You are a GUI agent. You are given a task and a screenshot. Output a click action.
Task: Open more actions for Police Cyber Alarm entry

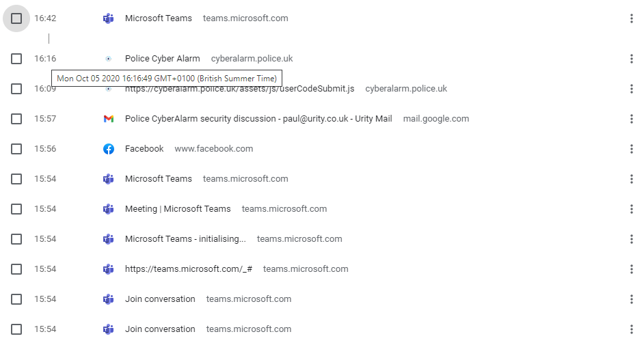coord(632,59)
